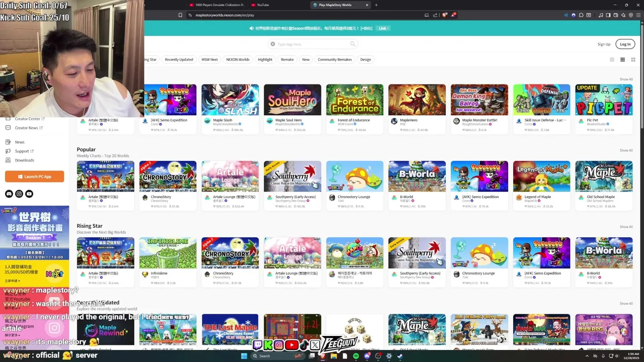Open the Maple Slash world thumbnail
The image size is (644, 362).
[x=230, y=100]
